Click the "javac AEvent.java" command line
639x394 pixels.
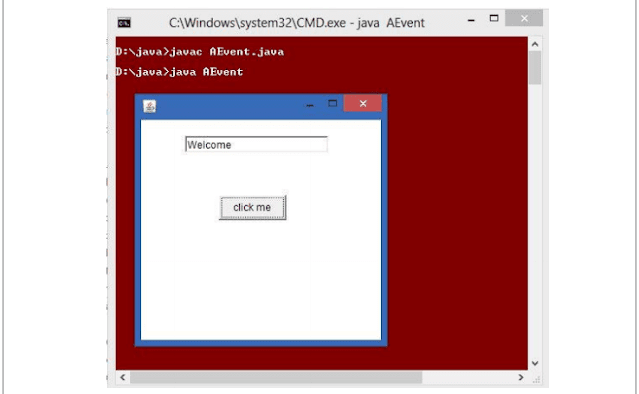200,52
